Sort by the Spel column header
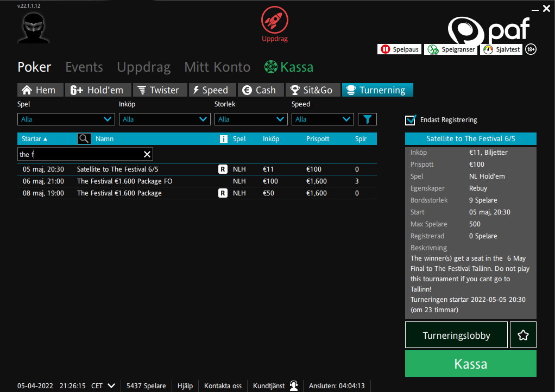555x392 pixels. (x=239, y=138)
